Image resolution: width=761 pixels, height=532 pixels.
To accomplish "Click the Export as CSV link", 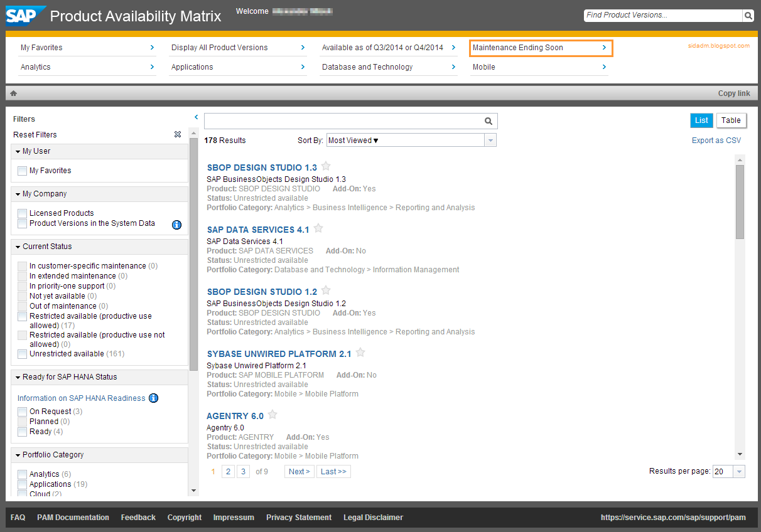I will click(716, 140).
